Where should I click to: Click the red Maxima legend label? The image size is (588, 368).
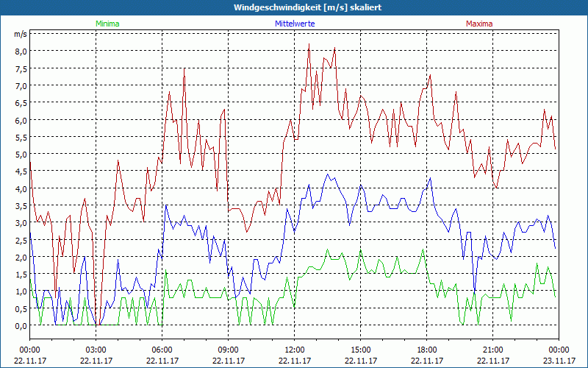click(479, 24)
